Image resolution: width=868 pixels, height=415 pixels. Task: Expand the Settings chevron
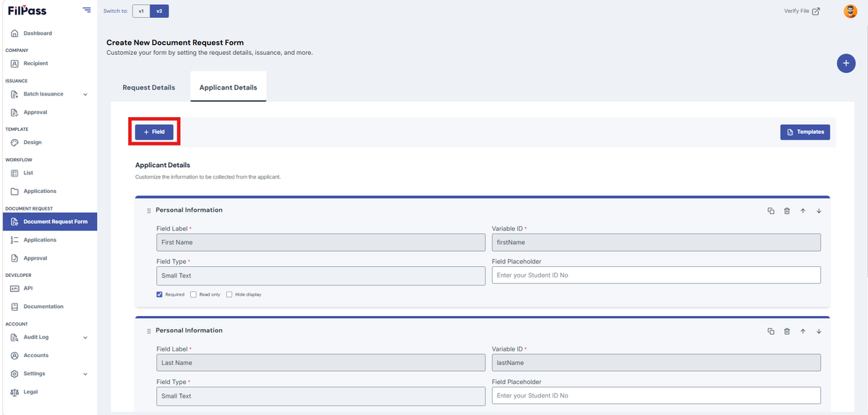[x=85, y=374]
